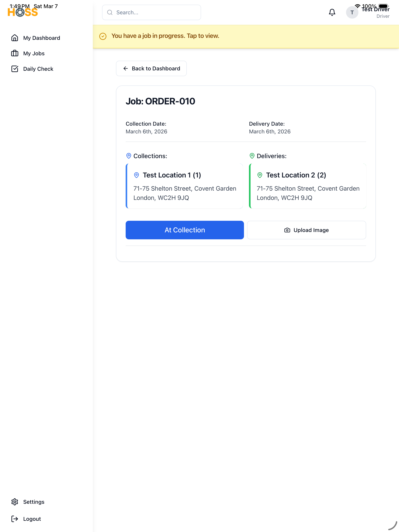Click the briefcase icon beside My Jobs

tap(15, 53)
